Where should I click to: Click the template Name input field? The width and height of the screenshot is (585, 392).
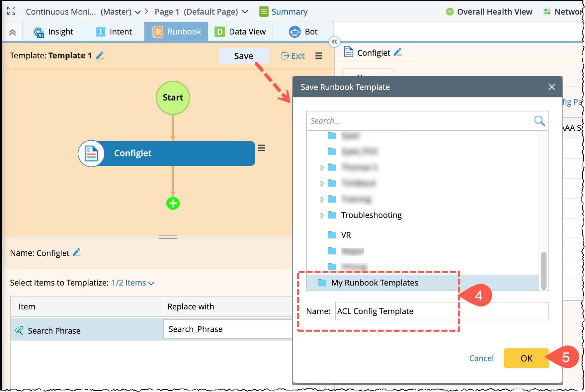click(442, 311)
